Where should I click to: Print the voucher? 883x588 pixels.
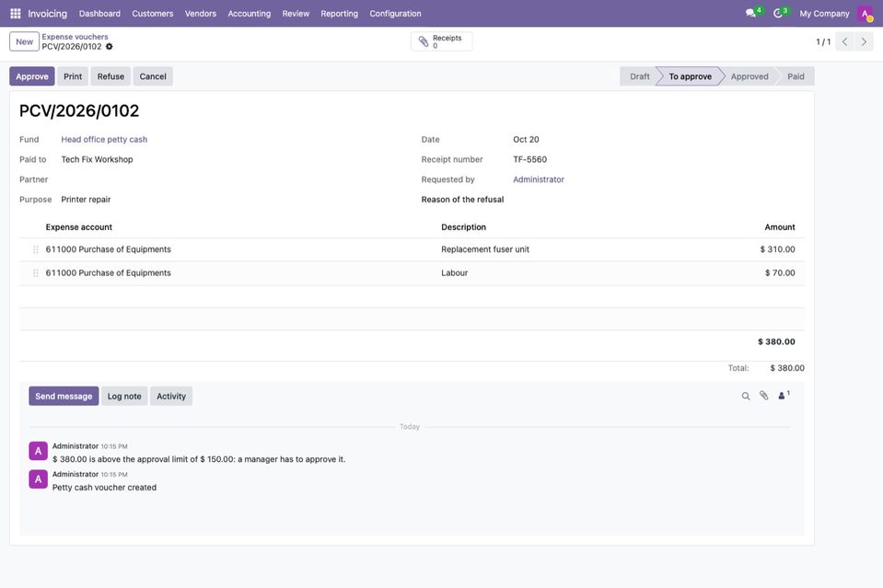click(x=73, y=76)
